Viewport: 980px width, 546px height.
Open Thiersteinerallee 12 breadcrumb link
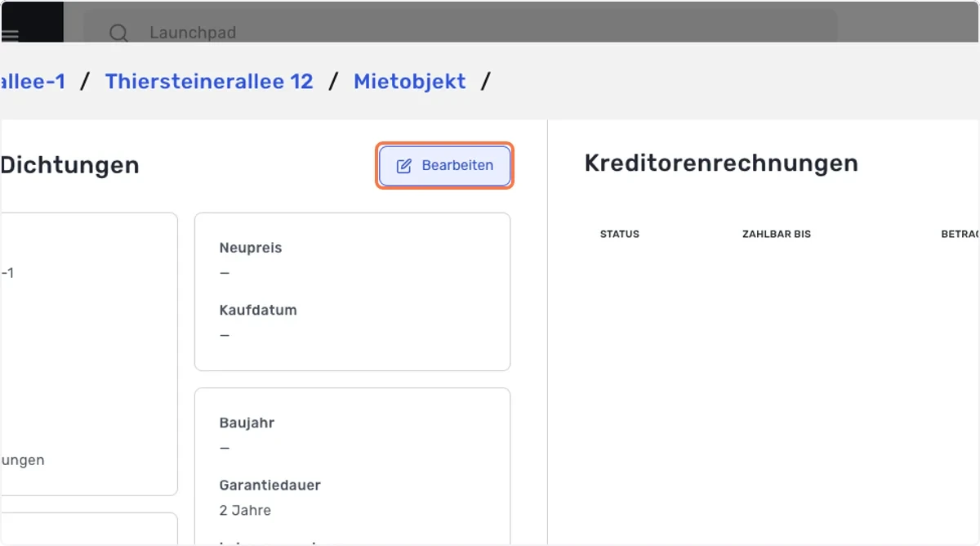[x=209, y=82]
